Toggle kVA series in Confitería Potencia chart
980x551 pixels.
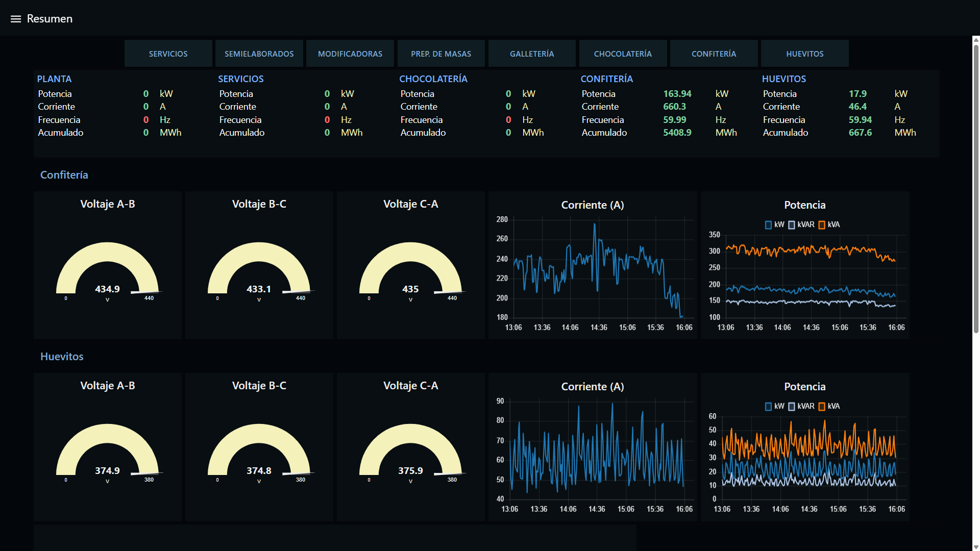point(829,224)
